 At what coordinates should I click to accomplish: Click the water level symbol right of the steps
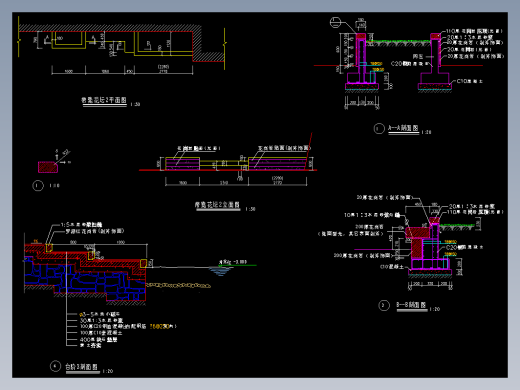(220, 271)
